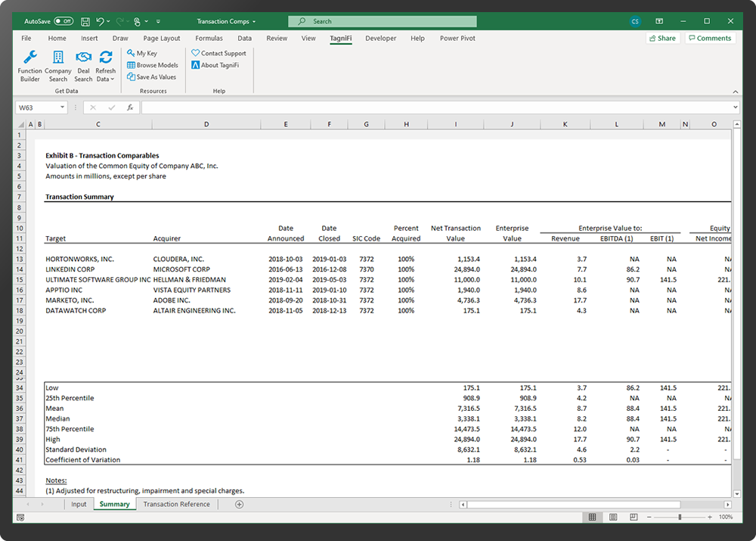Click the macro recording status icon
Screen dimensions: 756x541
point(20,518)
